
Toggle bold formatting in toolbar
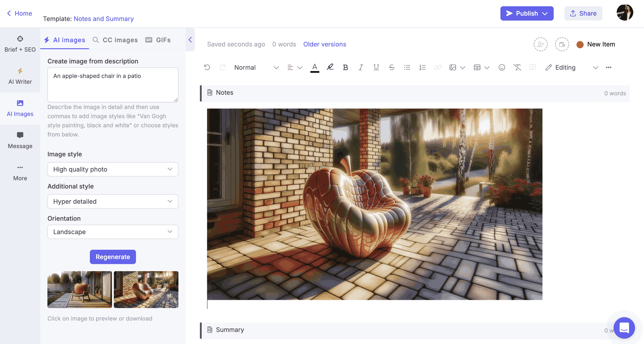[345, 67]
